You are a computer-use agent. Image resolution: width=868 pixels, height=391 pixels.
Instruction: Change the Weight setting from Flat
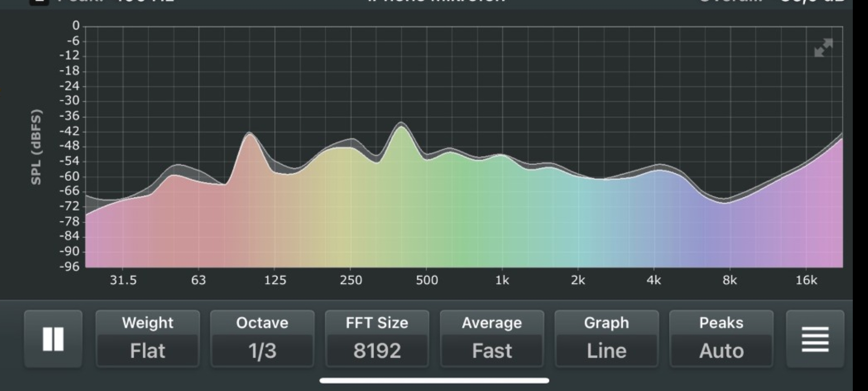148,339
